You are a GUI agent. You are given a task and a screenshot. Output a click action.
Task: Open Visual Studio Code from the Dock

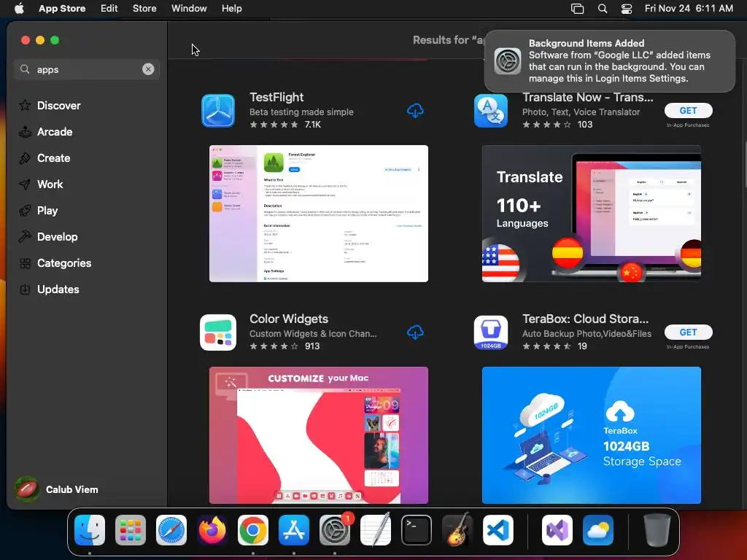(x=498, y=530)
